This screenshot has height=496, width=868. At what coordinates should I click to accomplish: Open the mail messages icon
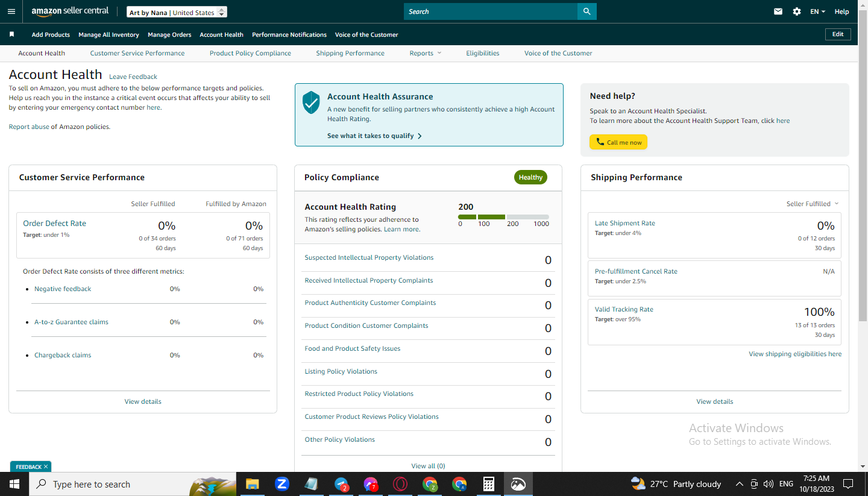click(x=778, y=11)
